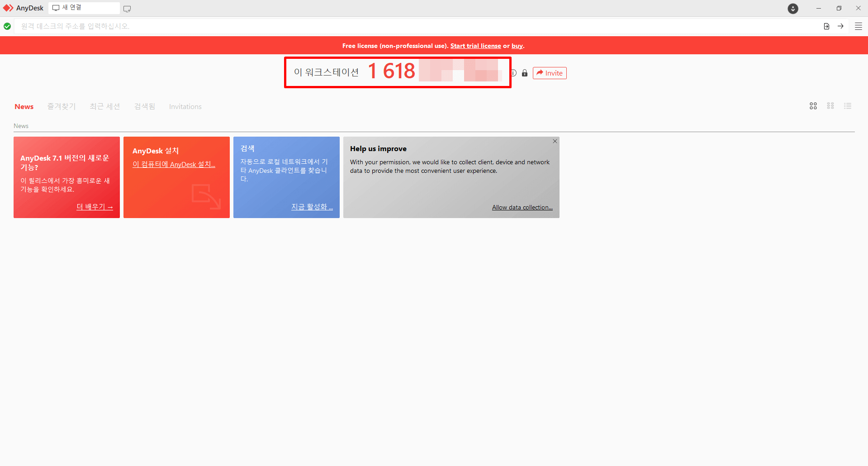
Task: Switch to list view
Action: click(x=848, y=106)
